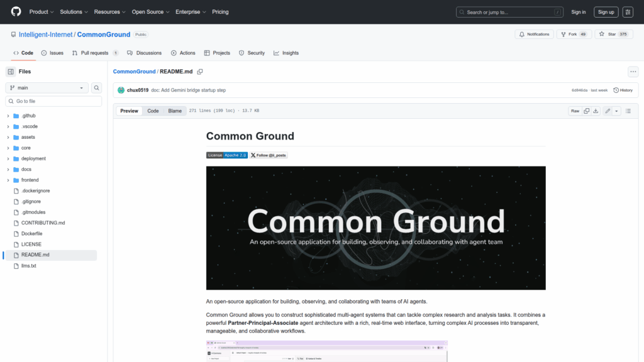Open the document outline icon
Viewport: 644px width, 362px height.
pos(628,111)
